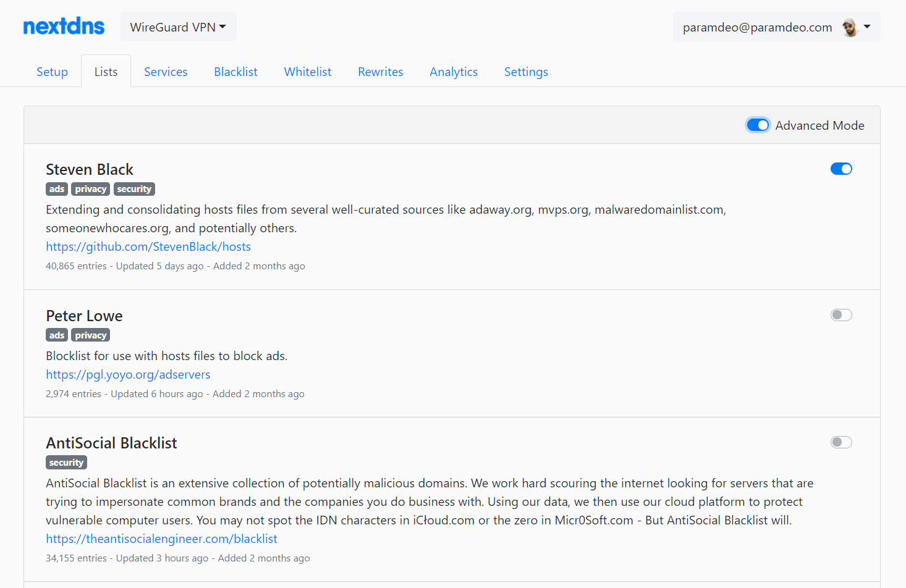Click the user avatar picture
Viewport: 906px width, 588px height.
(x=850, y=27)
